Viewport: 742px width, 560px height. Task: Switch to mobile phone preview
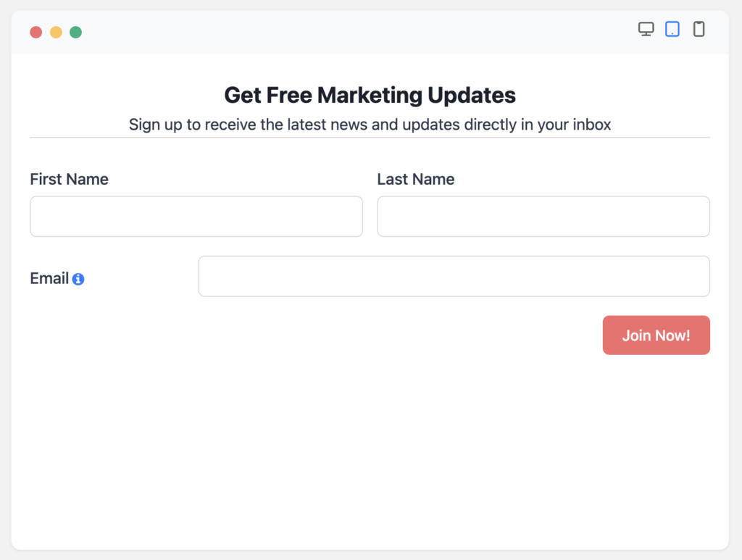[x=698, y=29]
